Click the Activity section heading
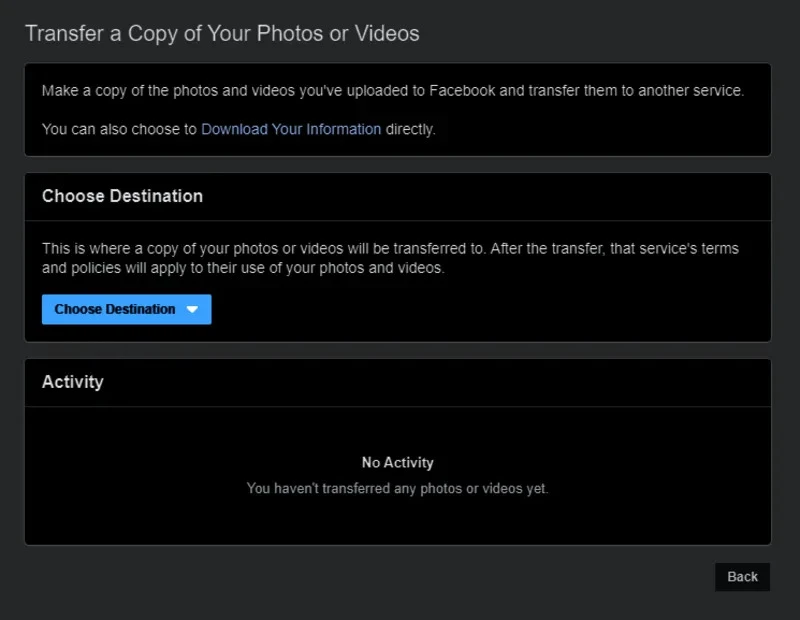This screenshot has width=800, height=620. click(x=72, y=382)
